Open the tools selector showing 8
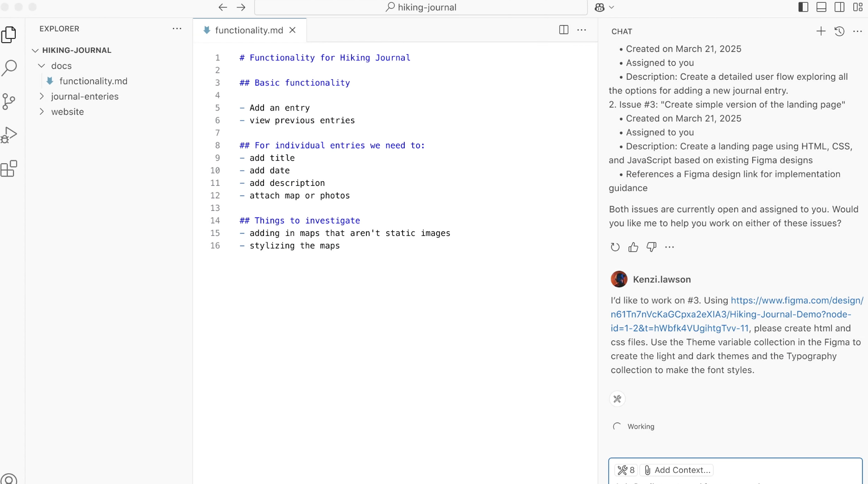 [626, 470]
